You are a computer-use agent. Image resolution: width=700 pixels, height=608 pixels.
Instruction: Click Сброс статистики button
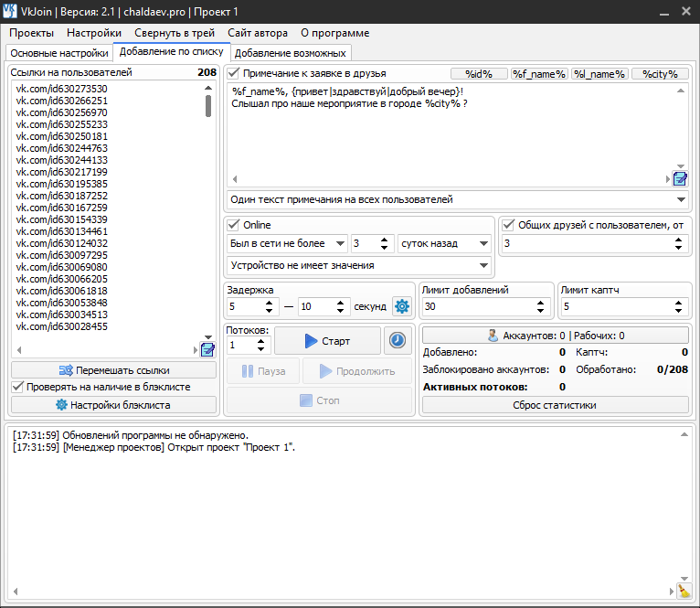pos(555,405)
